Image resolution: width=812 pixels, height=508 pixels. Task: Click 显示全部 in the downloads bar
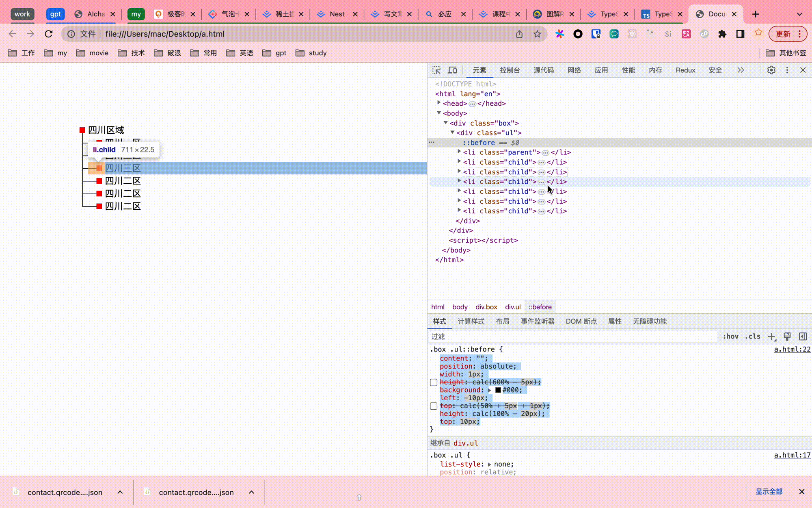tap(769, 491)
